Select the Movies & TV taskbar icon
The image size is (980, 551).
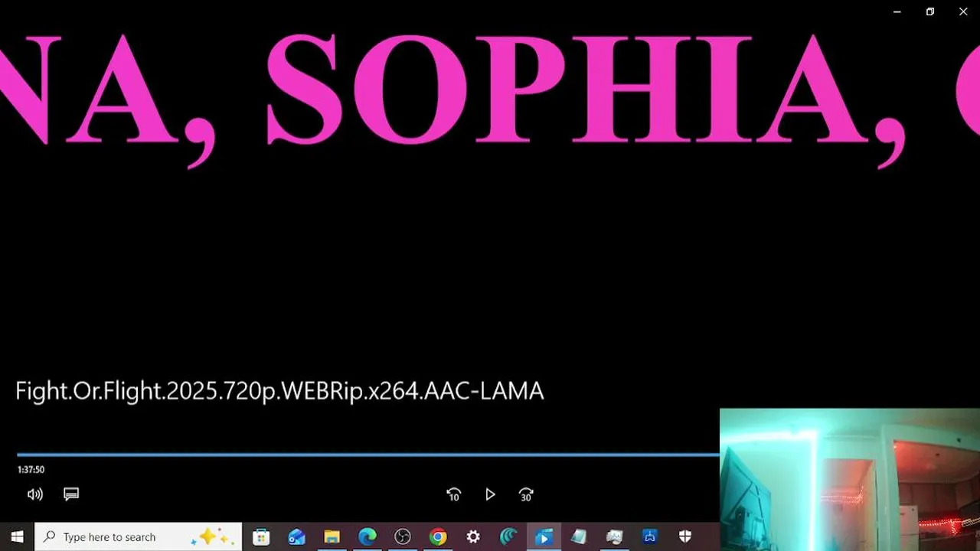[544, 537]
